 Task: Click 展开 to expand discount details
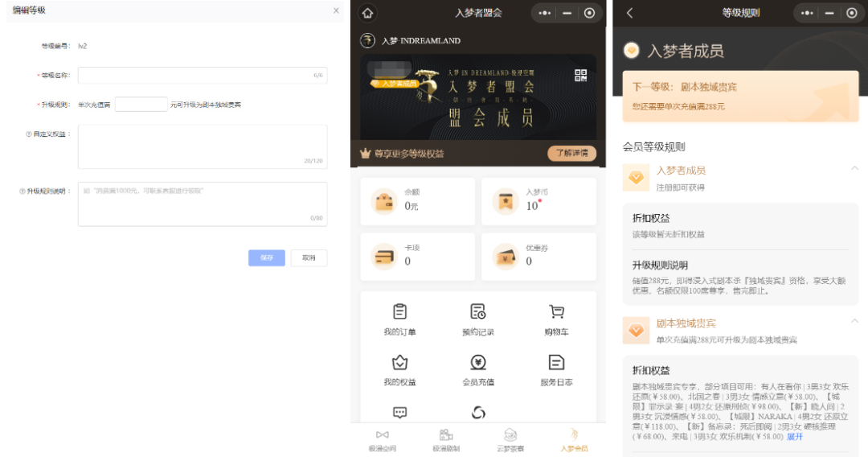tap(794, 437)
